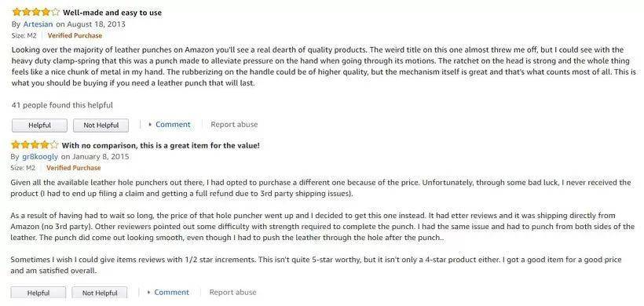
Task: Click the star rating on gr8koogly's review
Action: (x=35, y=145)
